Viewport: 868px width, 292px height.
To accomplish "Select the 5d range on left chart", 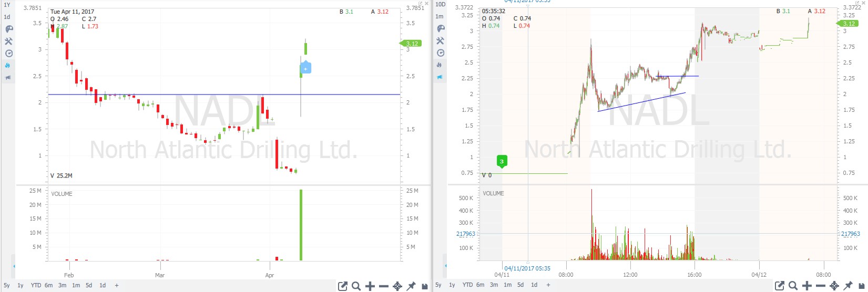I will 89,285.
